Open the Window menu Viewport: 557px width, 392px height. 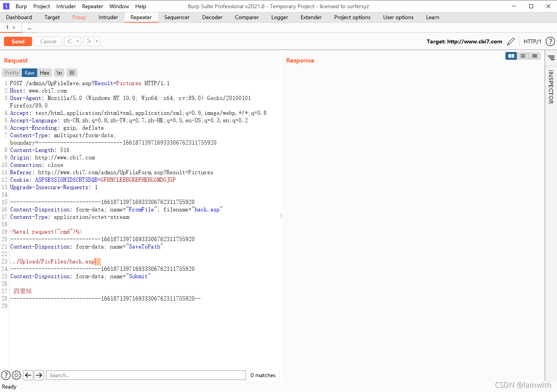pos(119,6)
